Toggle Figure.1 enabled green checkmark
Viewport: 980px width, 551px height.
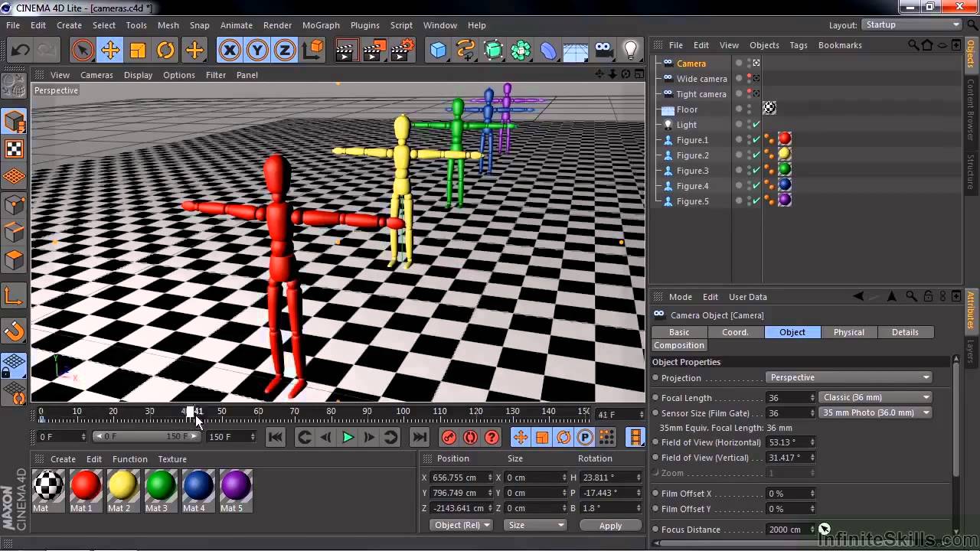tap(756, 140)
